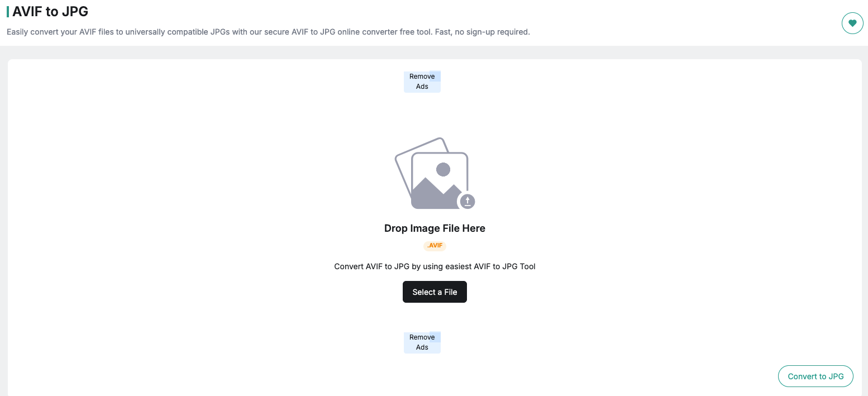
Task: Click the upload arrow badge on image icon
Action: [467, 201]
